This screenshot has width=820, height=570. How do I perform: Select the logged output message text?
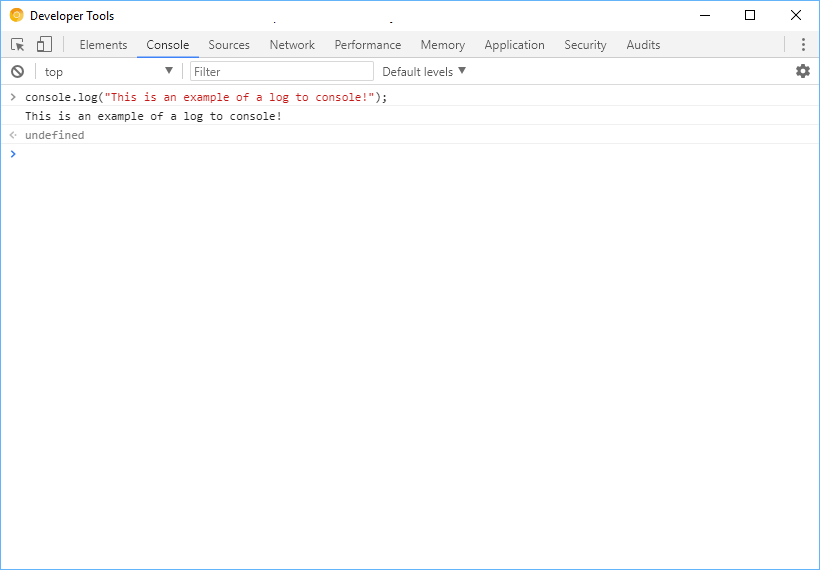click(154, 116)
